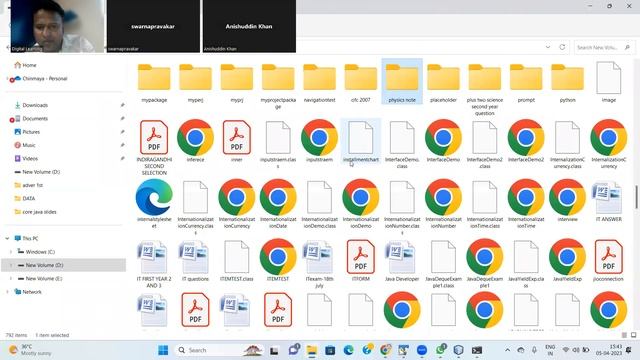
Task: Show hidden system tray icons
Action: pos(507,350)
